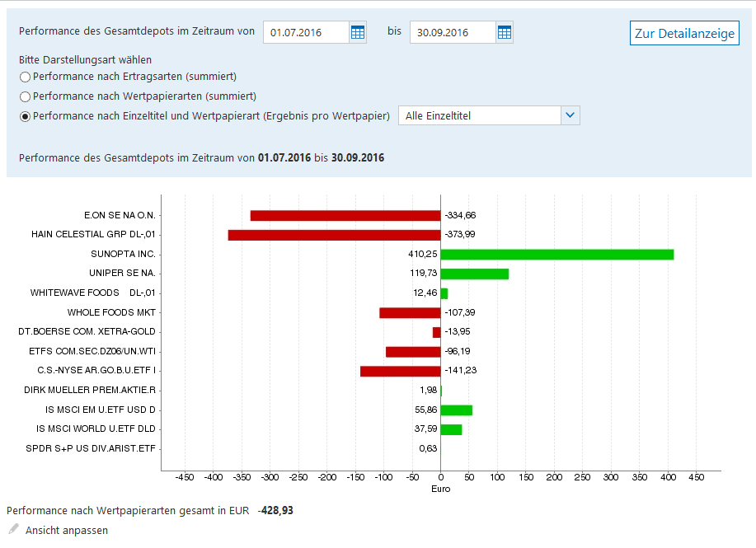Click the start date field 01.07.2016
The image size is (756, 548).
306,32
